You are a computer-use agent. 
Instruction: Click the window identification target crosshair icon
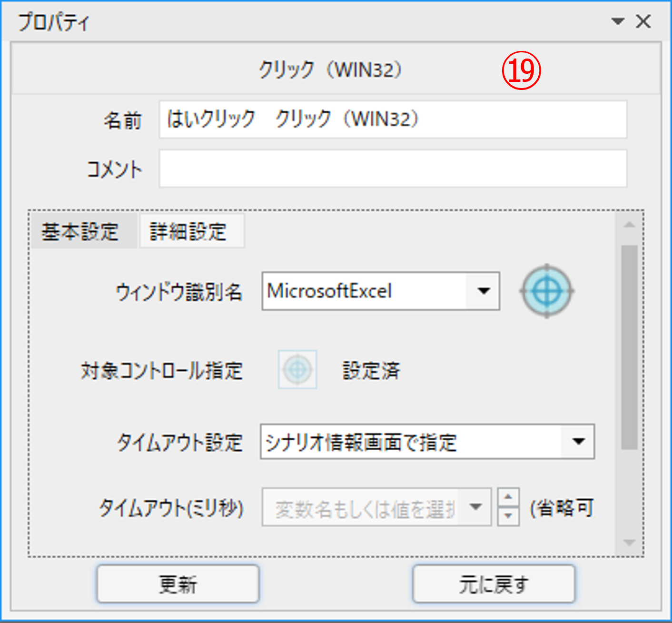[x=546, y=291]
